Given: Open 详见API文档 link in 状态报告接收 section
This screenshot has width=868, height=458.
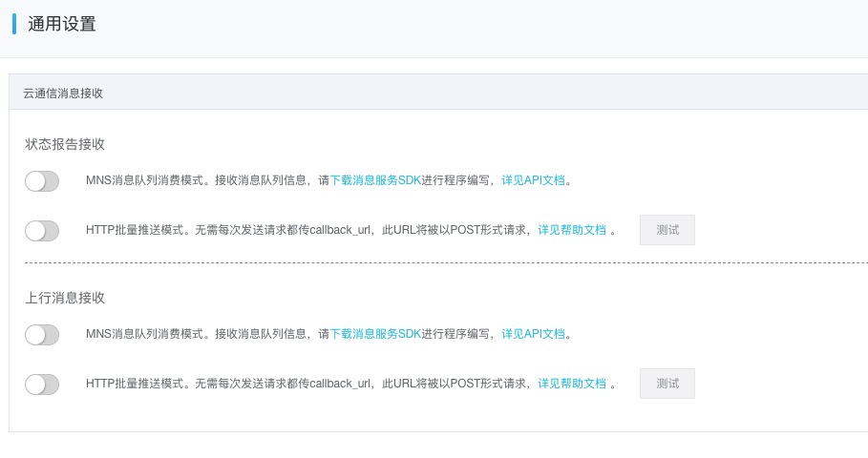Looking at the screenshot, I should point(534,180).
